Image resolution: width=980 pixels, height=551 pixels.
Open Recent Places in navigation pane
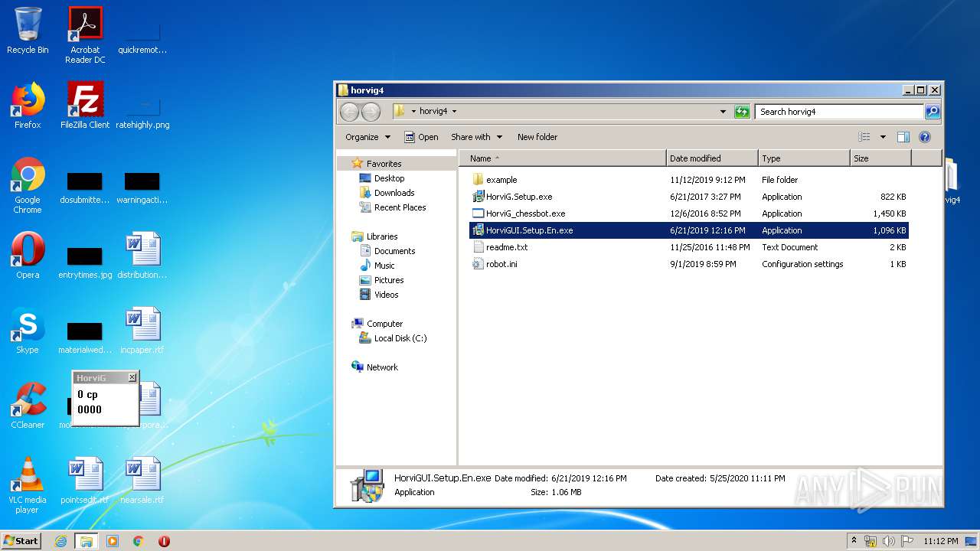pyautogui.click(x=400, y=207)
